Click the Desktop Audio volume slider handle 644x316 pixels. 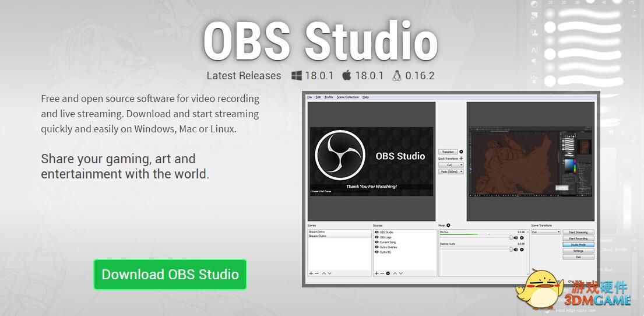pos(511,250)
